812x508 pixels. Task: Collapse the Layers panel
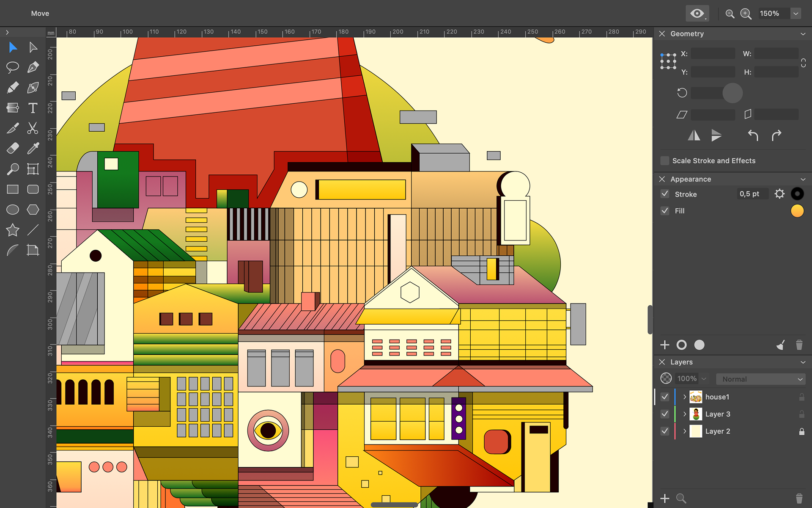pos(803,362)
